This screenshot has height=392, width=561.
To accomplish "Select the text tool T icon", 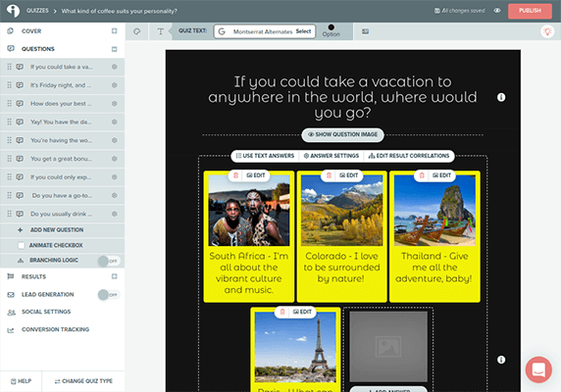I will (160, 31).
